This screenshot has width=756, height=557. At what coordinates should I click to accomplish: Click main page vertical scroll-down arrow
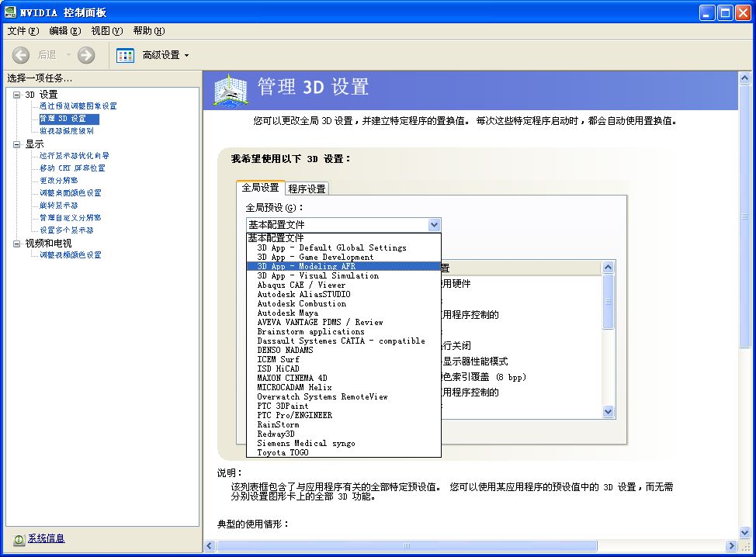745,532
